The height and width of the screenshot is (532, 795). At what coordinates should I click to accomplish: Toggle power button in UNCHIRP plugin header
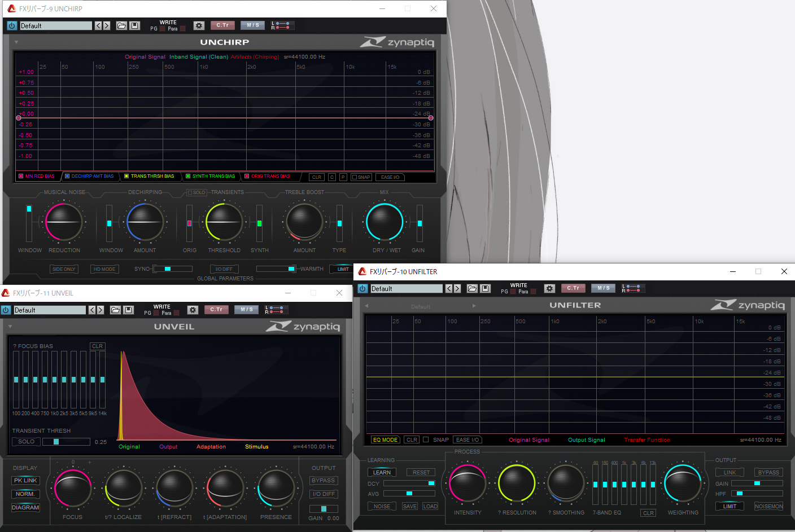click(11, 25)
